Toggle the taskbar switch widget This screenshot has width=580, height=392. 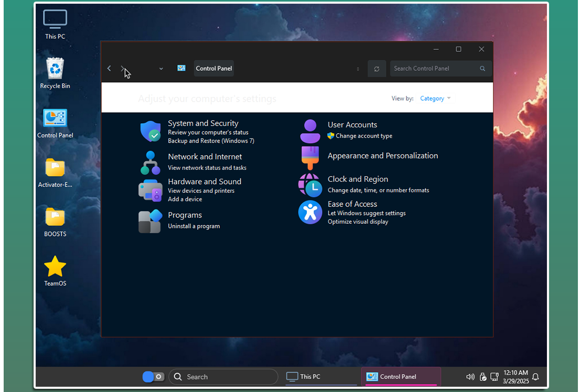tap(153, 377)
